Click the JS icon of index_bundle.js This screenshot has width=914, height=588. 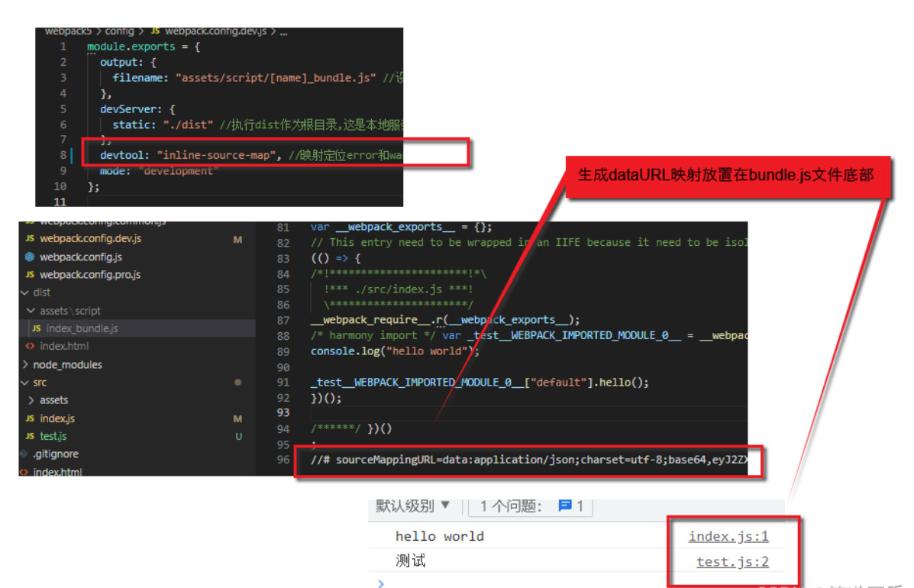[x=37, y=328]
